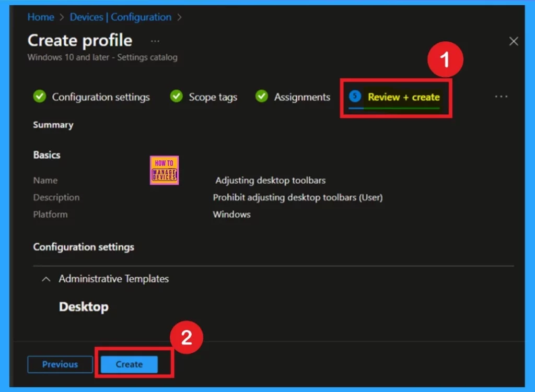The width and height of the screenshot is (535, 392).
Task: Click the Configuration settings green checkmark icon
Action: (x=40, y=97)
